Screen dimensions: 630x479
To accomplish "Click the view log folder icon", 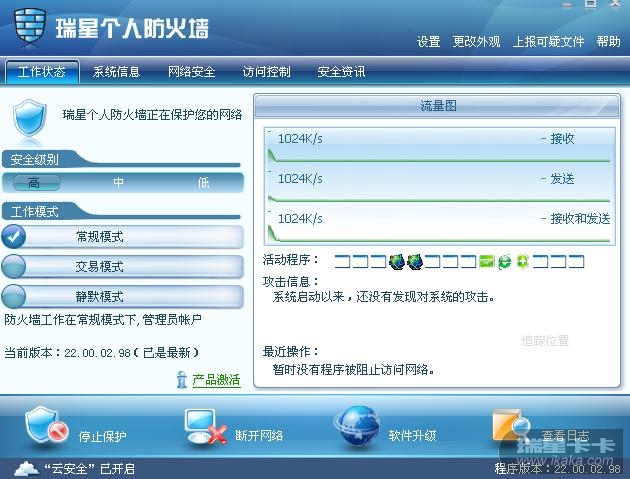I will 511,426.
